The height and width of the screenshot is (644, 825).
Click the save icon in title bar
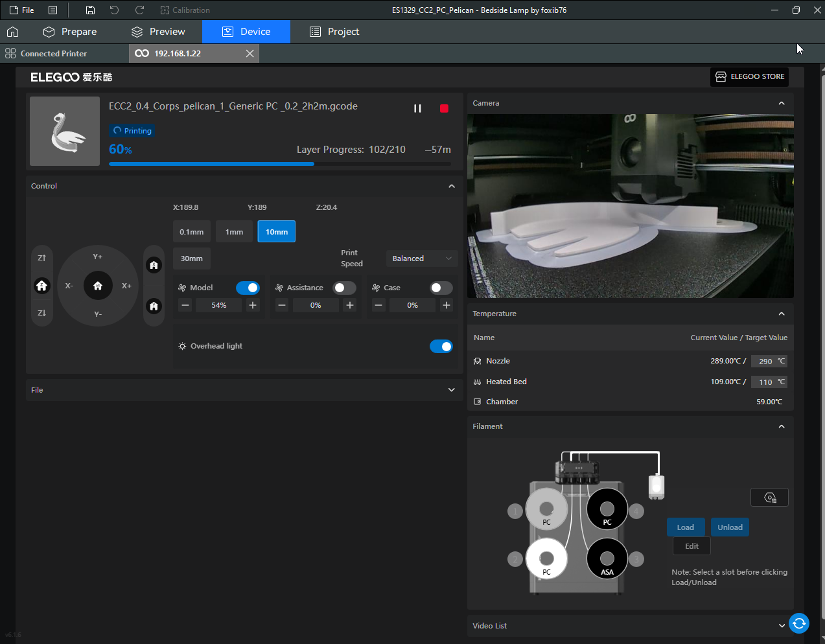[x=90, y=10]
